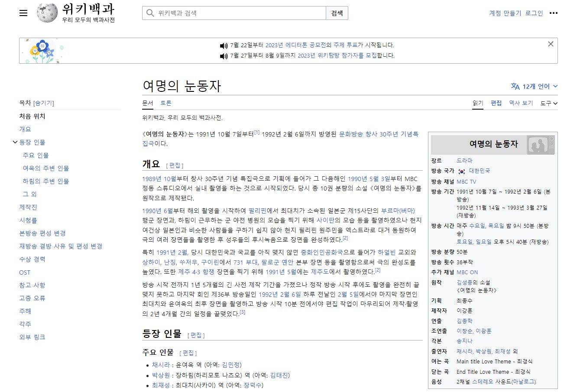This screenshot has height=392, width=577.
Task: Click the South Korea flag icon
Action: click(x=461, y=171)
